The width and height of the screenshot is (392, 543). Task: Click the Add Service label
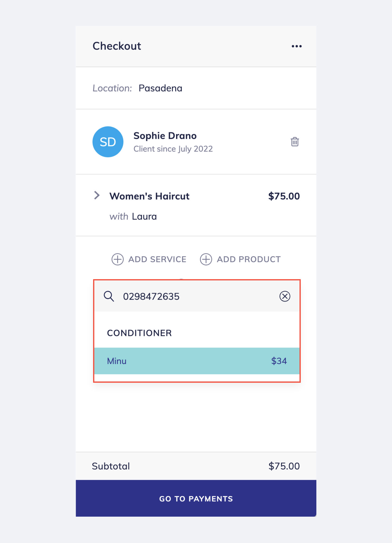coord(157,259)
